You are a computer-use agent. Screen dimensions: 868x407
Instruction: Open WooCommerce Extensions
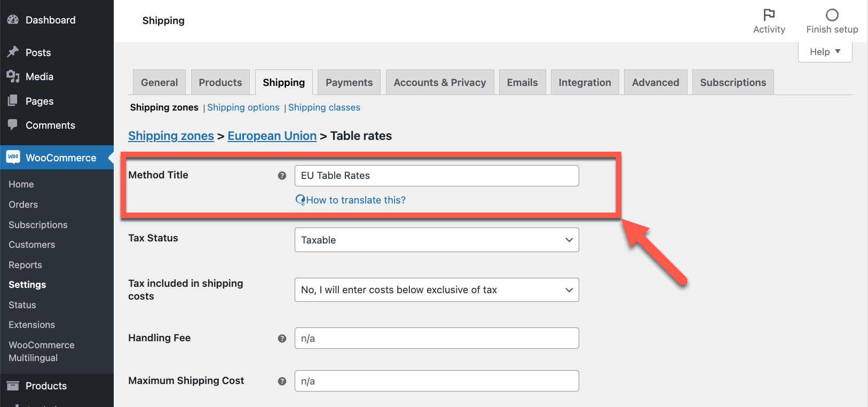coord(32,325)
